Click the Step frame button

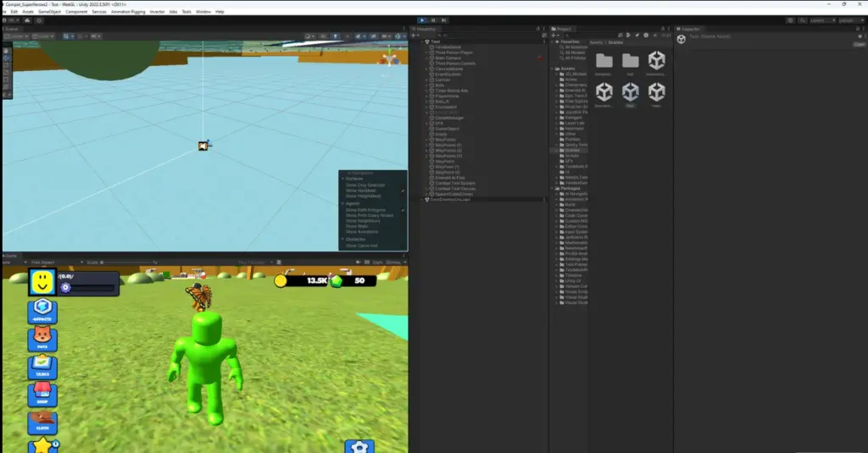tap(443, 20)
